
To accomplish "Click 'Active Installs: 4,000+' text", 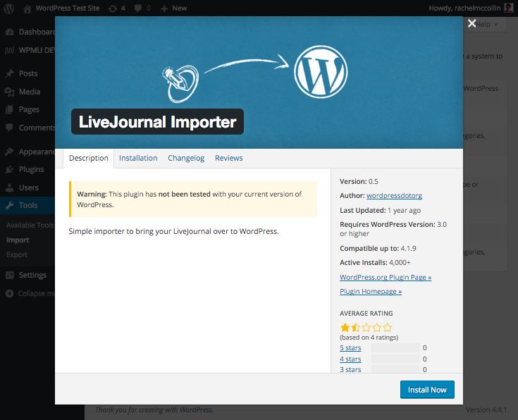I will 375,263.
